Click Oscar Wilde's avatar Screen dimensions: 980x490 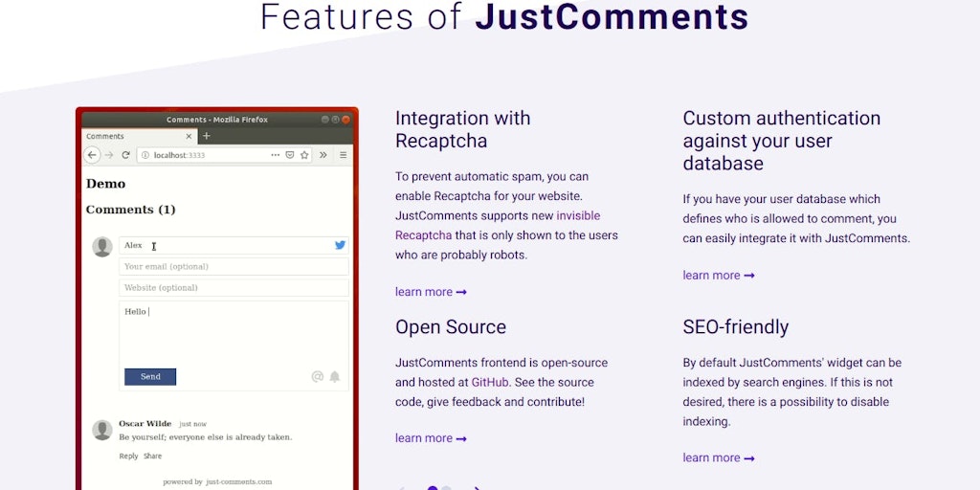tap(102, 430)
